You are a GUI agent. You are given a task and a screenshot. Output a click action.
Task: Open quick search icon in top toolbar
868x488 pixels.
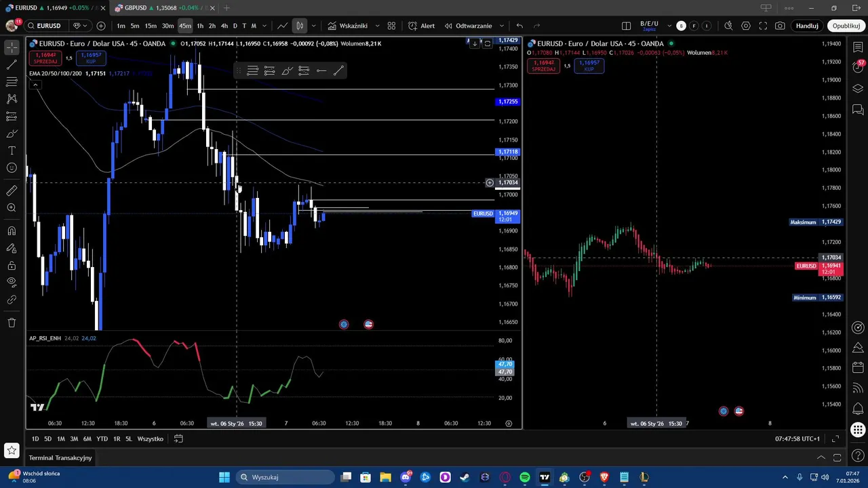coord(728,26)
